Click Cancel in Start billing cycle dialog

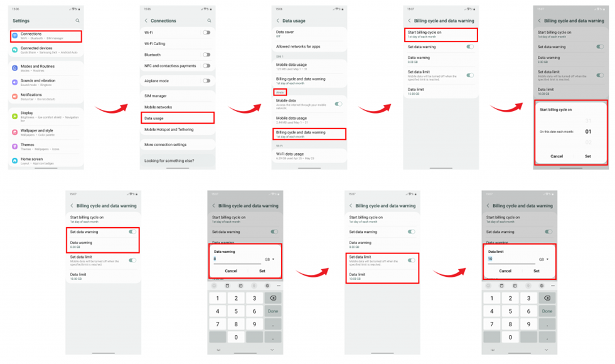click(x=557, y=156)
